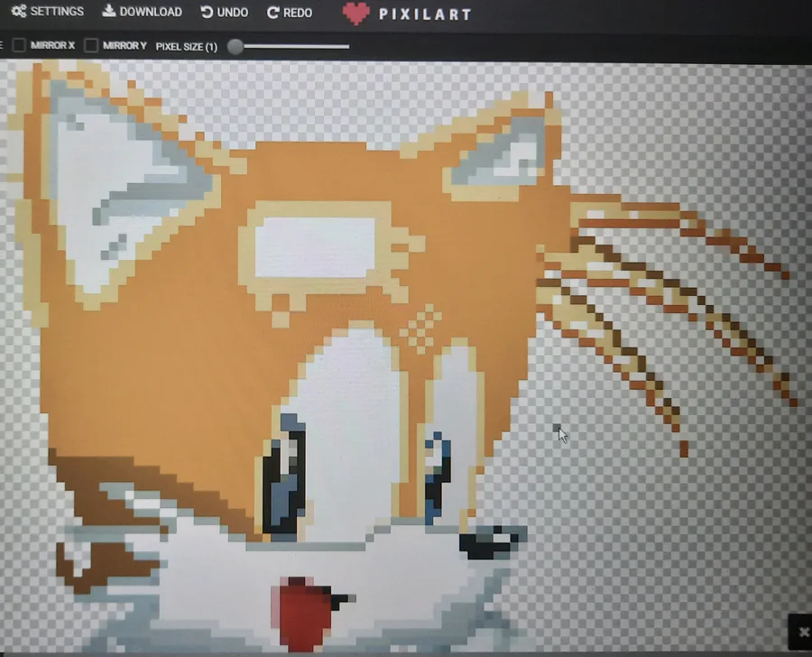This screenshot has width=812, height=657.
Task: Redo the last undone action
Action: point(290,13)
